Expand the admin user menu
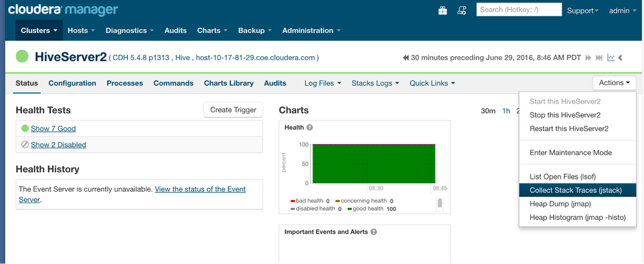Screen dimensions: 644x264 tap(622, 10)
